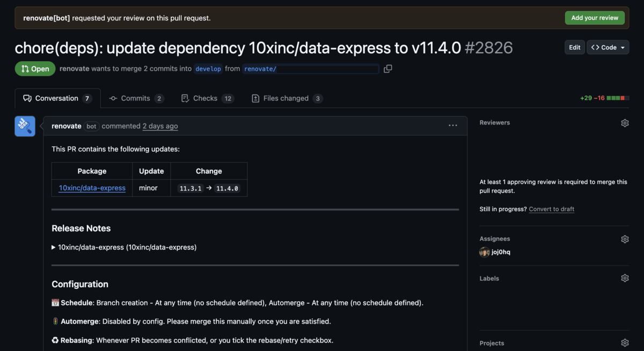Click the 2 days ago timestamp link
This screenshot has width=644, height=351.
pos(160,126)
